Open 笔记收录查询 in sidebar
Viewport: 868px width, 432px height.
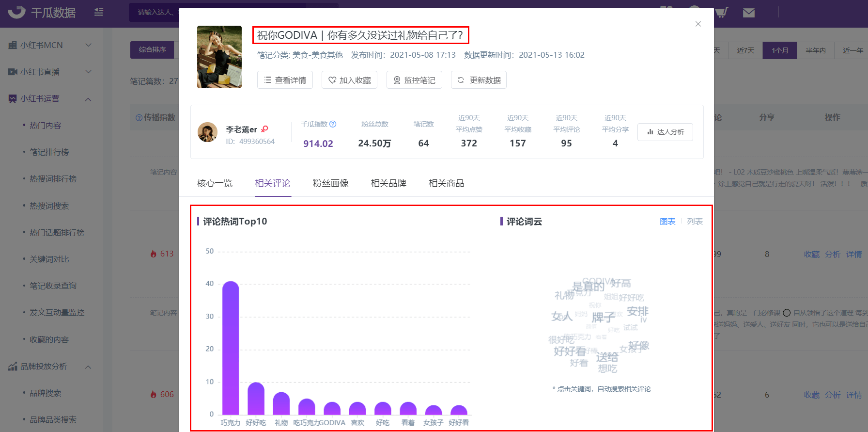coord(53,286)
